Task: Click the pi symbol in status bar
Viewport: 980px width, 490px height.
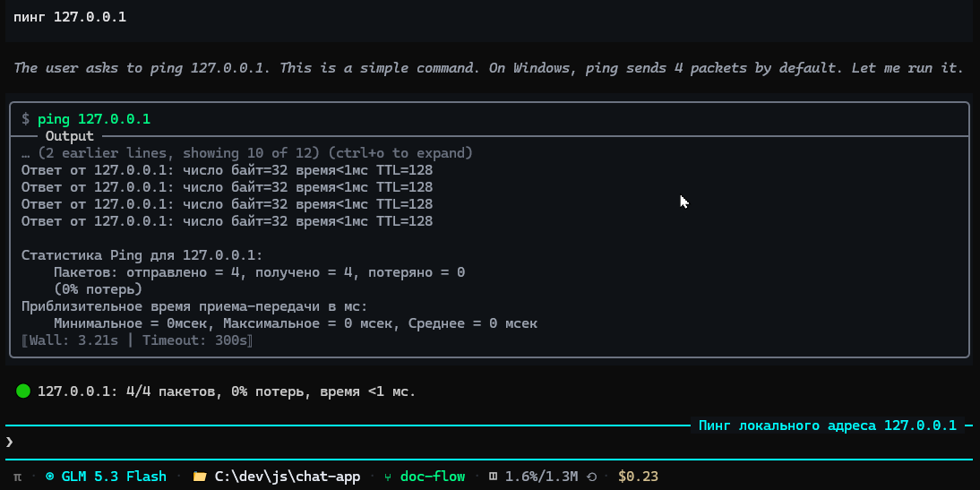Action: [18, 477]
